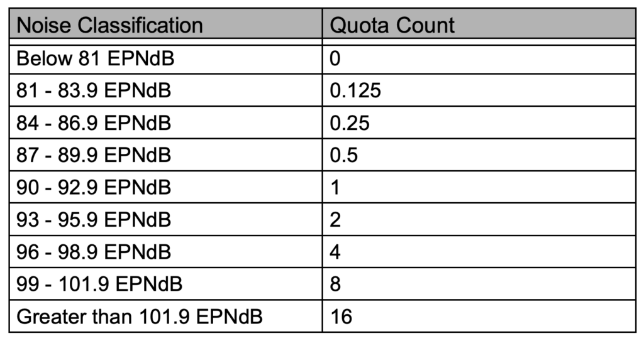Click the quota count value 8
This screenshot has width=644, height=341.
click(x=335, y=284)
